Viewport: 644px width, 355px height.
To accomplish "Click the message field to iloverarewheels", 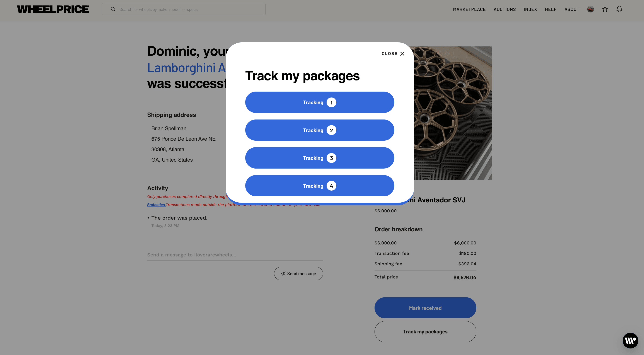I will click(235, 255).
